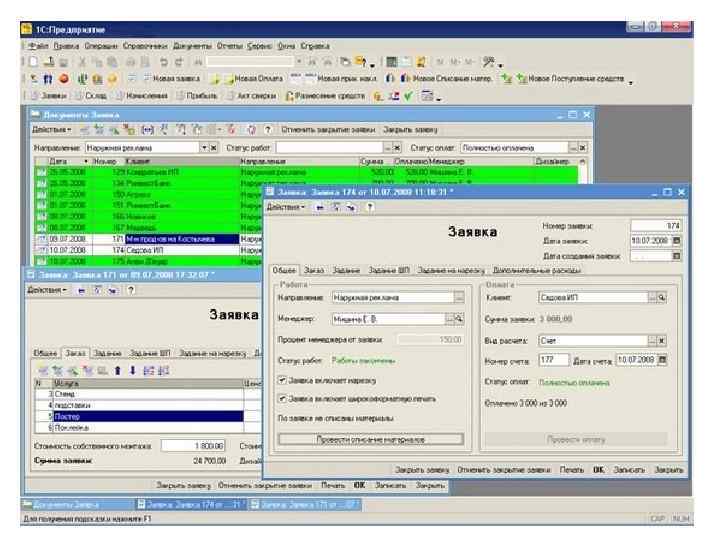Open Действия dropdown in Заявка 171 window
Viewport: 720px width, 540px height.
[47, 290]
